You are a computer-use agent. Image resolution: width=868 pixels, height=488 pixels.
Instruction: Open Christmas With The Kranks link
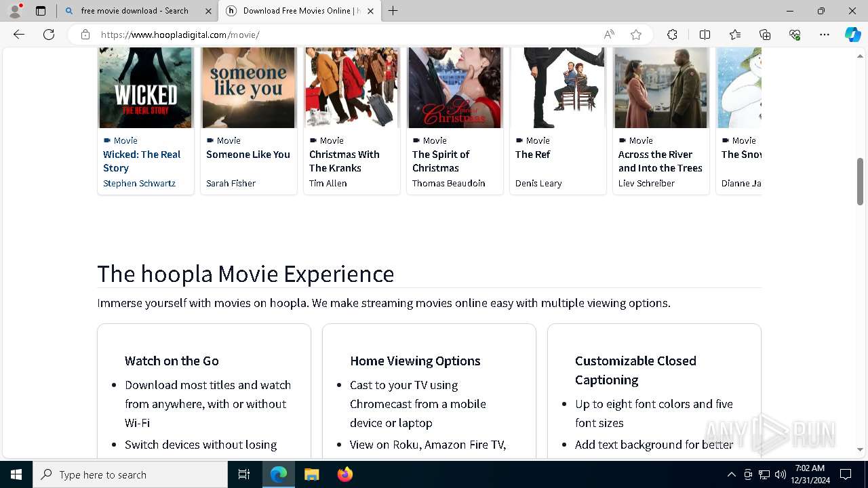(x=344, y=161)
